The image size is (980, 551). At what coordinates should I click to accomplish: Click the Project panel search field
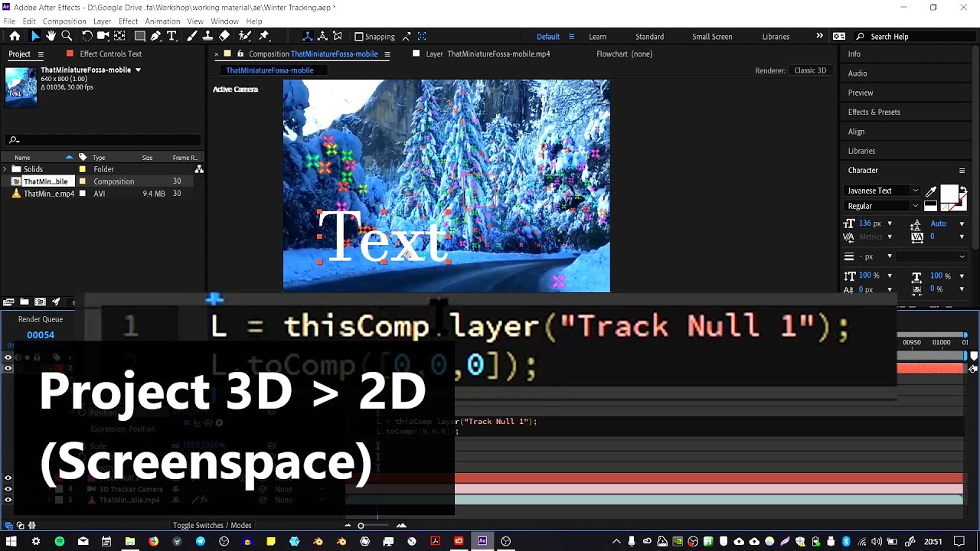[103, 139]
